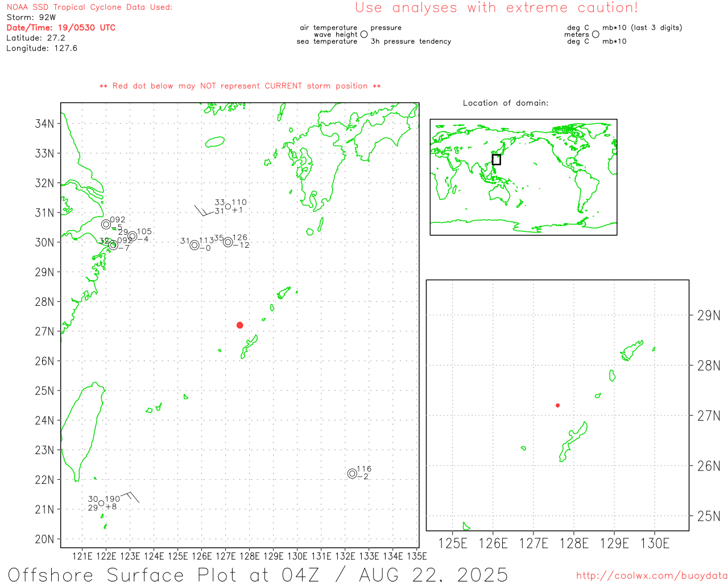This screenshot has height=582, width=728.
Task: Click the '135E' longitude axis label
Action: pos(417,556)
